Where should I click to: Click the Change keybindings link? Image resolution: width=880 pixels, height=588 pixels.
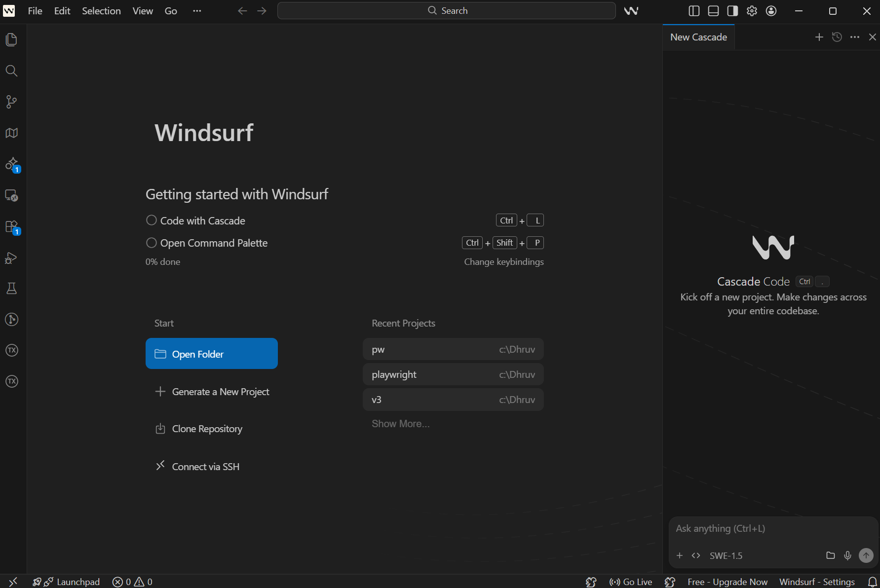503,262
